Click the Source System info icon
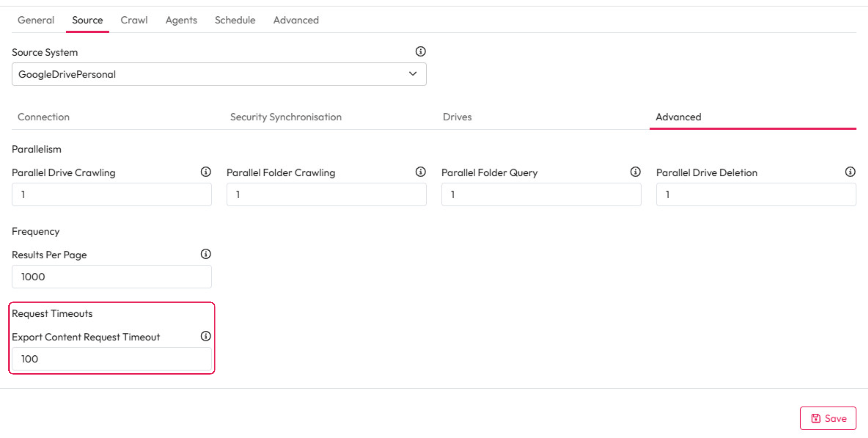The image size is (868, 438). click(420, 52)
